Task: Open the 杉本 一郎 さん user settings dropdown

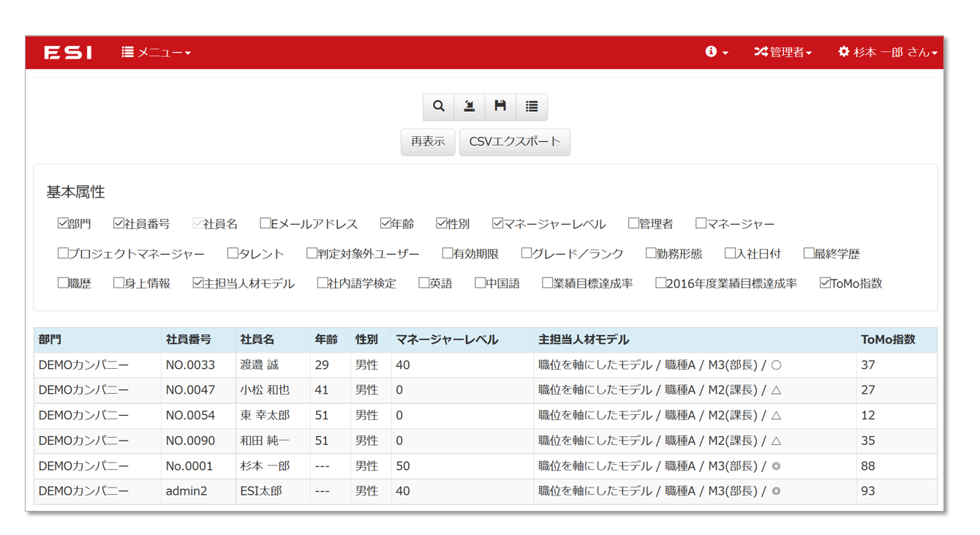Action: tap(887, 52)
